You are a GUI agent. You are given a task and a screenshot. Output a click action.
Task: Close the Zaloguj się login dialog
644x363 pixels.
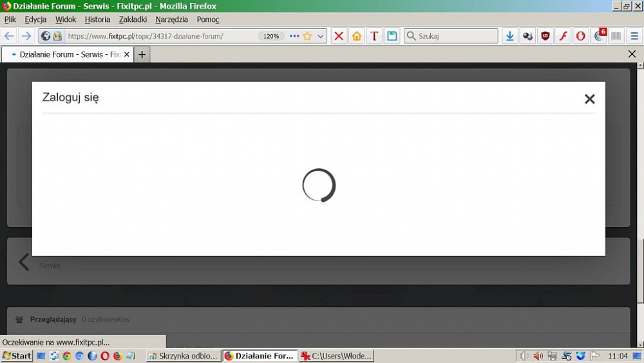point(589,99)
